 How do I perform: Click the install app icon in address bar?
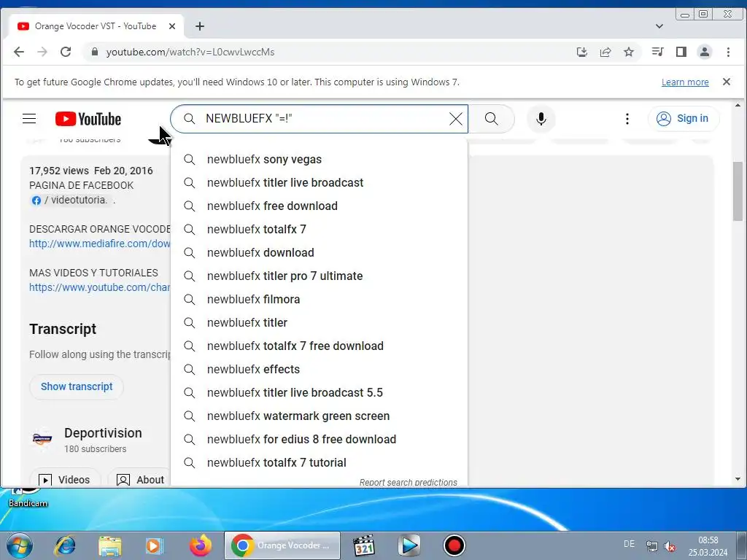point(581,52)
